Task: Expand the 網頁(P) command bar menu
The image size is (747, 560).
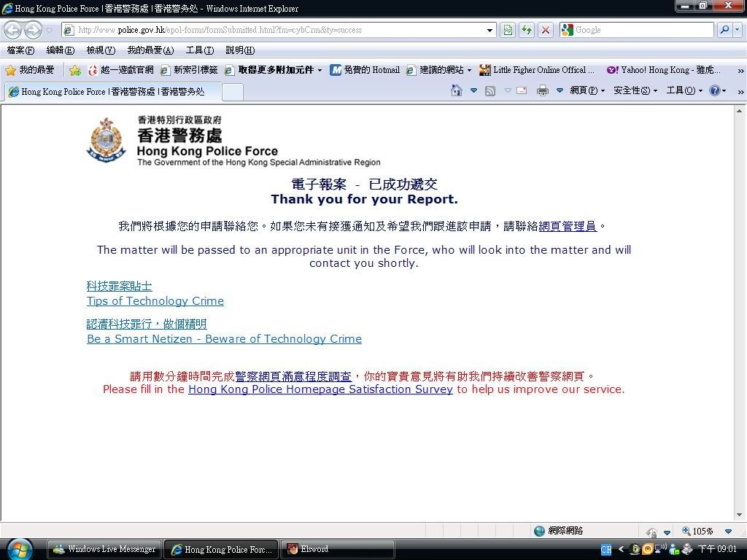Action: [587, 90]
